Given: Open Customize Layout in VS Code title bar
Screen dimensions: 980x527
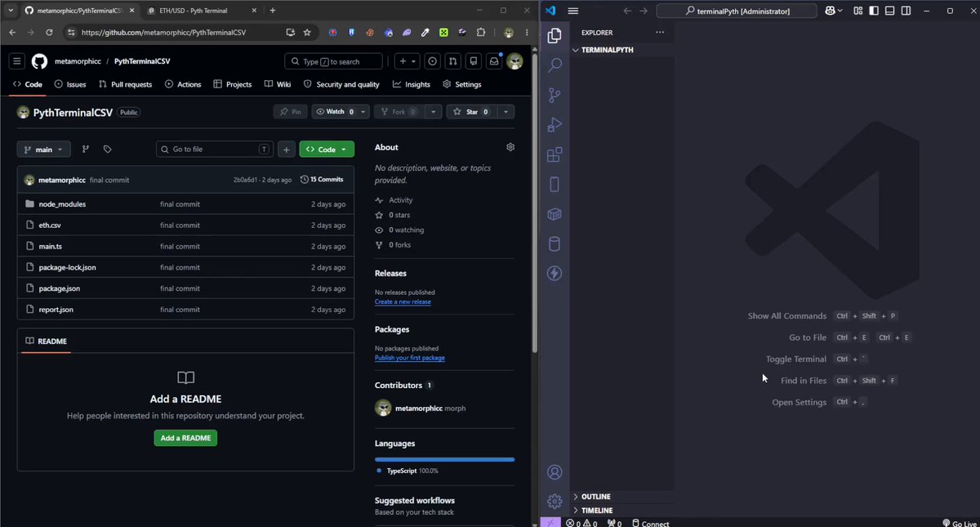Looking at the screenshot, I should coord(858,11).
